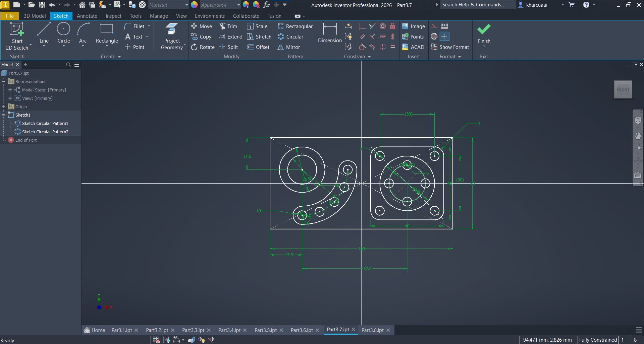Switch to the 3D Model ribbon tab
The image size is (644, 344).
click(35, 16)
